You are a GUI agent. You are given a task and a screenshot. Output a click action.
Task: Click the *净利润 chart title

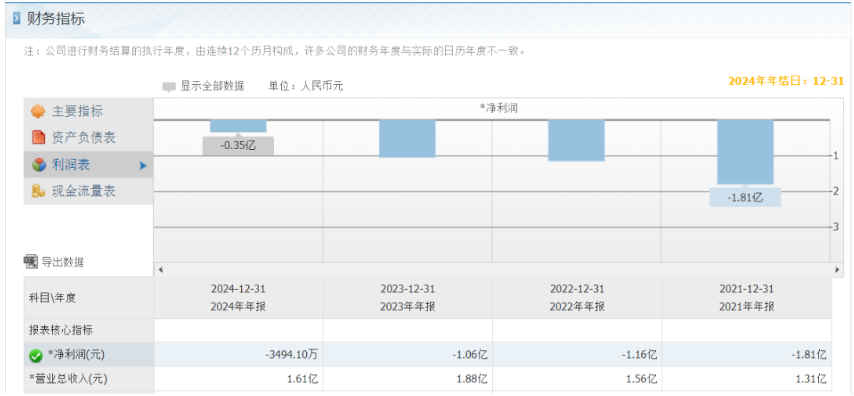498,108
